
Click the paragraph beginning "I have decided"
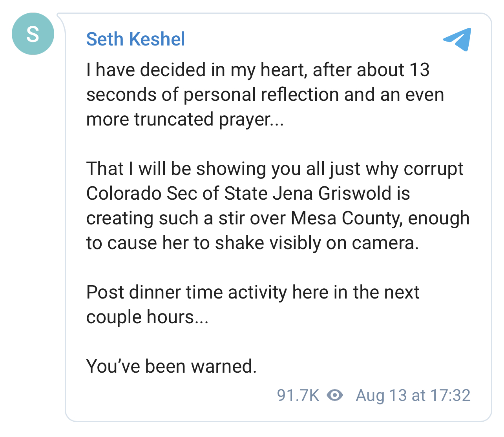(265, 95)
